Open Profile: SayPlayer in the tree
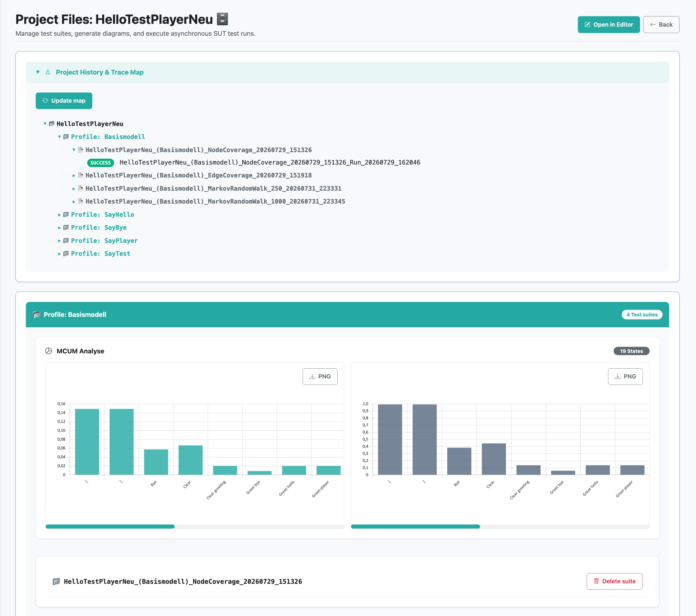The width and height of the screenshot is (696, 616). coord(104,241)
